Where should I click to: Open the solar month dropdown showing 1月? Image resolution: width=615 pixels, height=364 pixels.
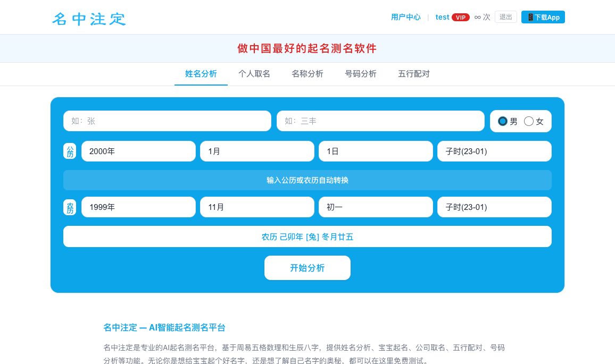[x=257, y=151]
